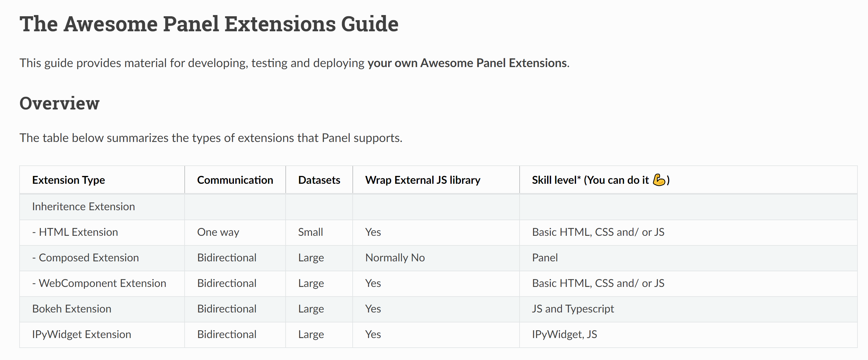Click the 'Normally No' cell

pos(395,257)
